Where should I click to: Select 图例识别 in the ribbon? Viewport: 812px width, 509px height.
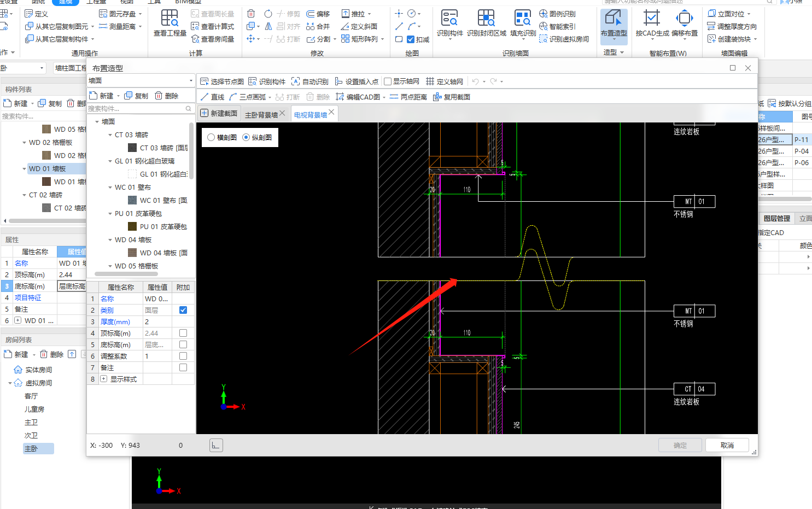pos(557,14)
